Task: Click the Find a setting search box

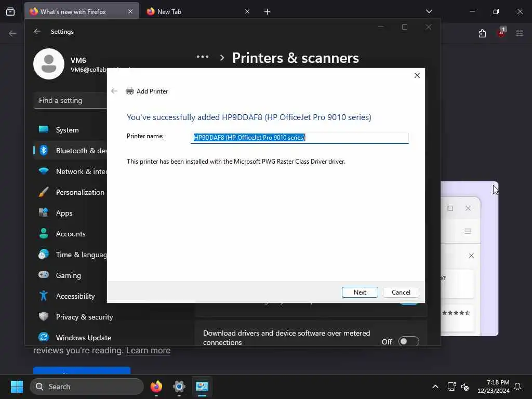Action: [x=70, y=100]
